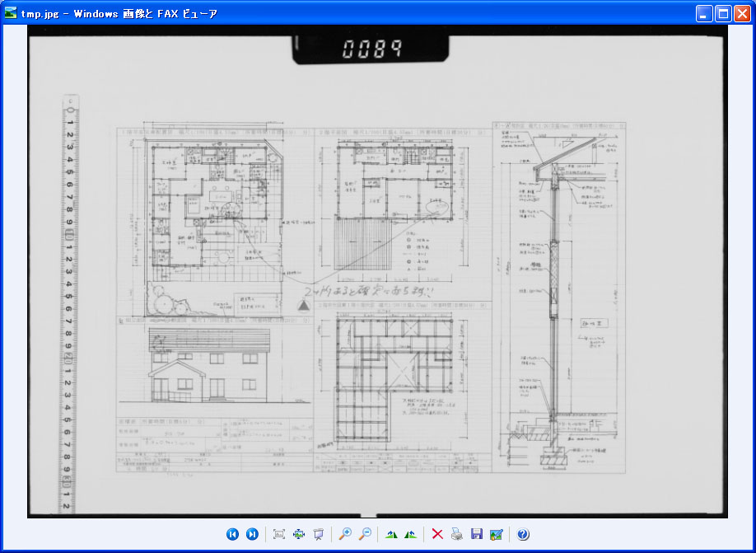Save a copy with the floppy disk icon
This screenshot has height=553, width=756.
(x=476, y=534)
